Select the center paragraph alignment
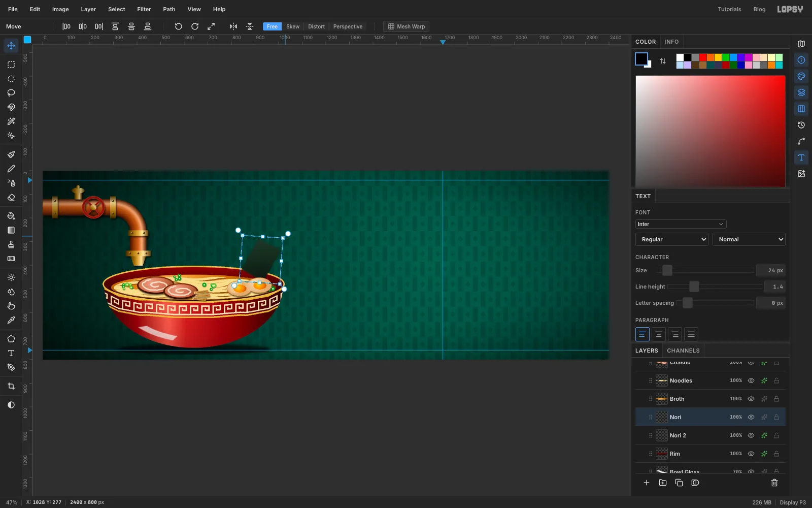812x508 pixels. pos(659,334)
